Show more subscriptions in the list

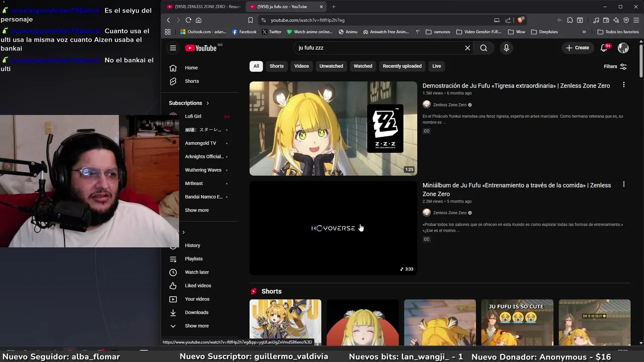pyautogui.click(x=197, y=210)
